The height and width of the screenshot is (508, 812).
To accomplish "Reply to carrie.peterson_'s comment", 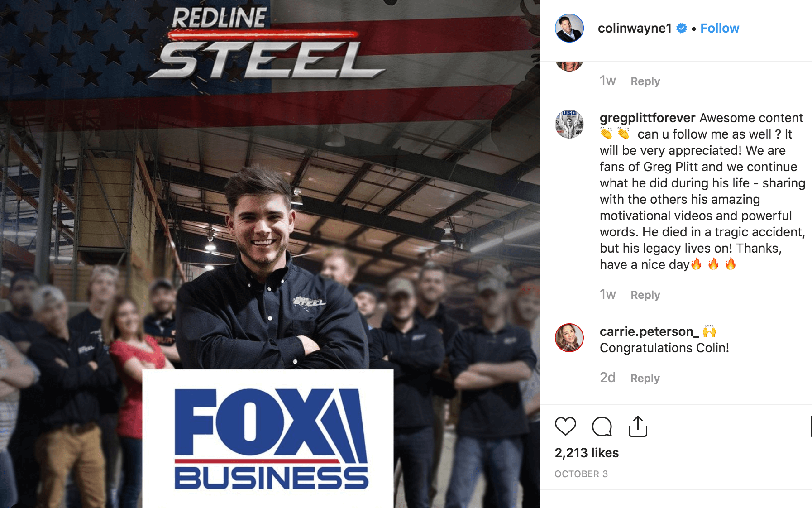I will (645, 379).
